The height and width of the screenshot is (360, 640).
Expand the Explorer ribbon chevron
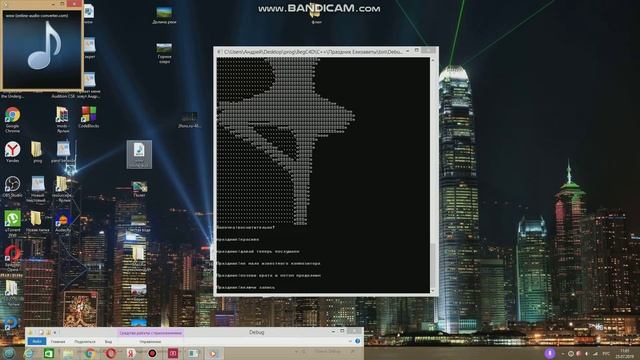tap(350, 341)
